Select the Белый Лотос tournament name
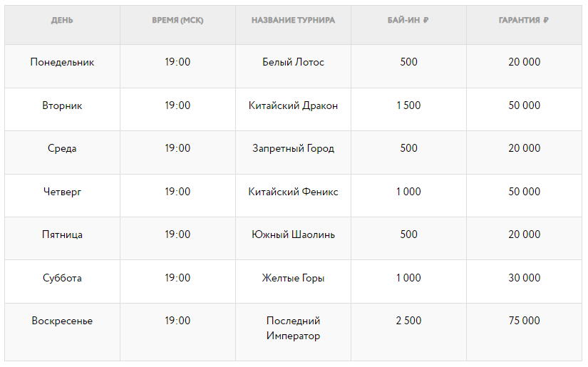The height and width of the screenshot is (367, 588). [x=293, y=62]
